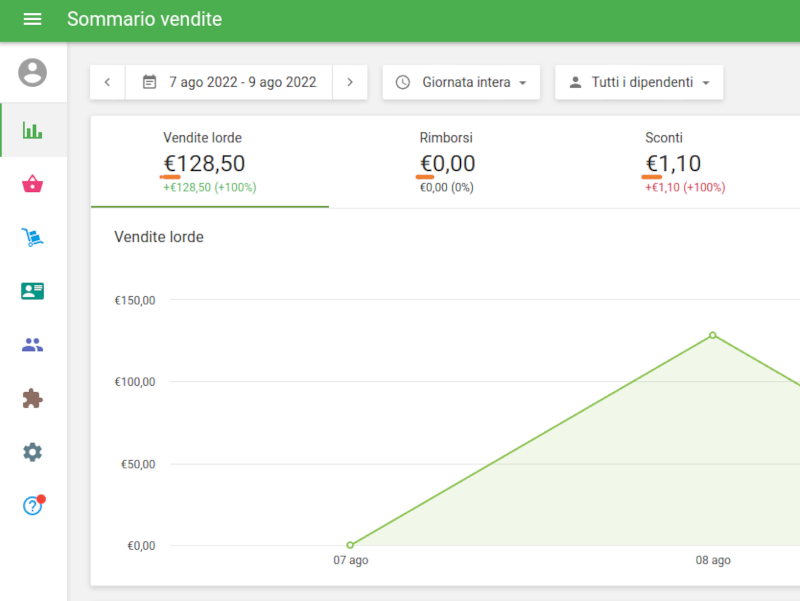The width and height of the screenshot is (800, 601).
Task: Open the settings gear icon
Action: click(x=33, y=452)
